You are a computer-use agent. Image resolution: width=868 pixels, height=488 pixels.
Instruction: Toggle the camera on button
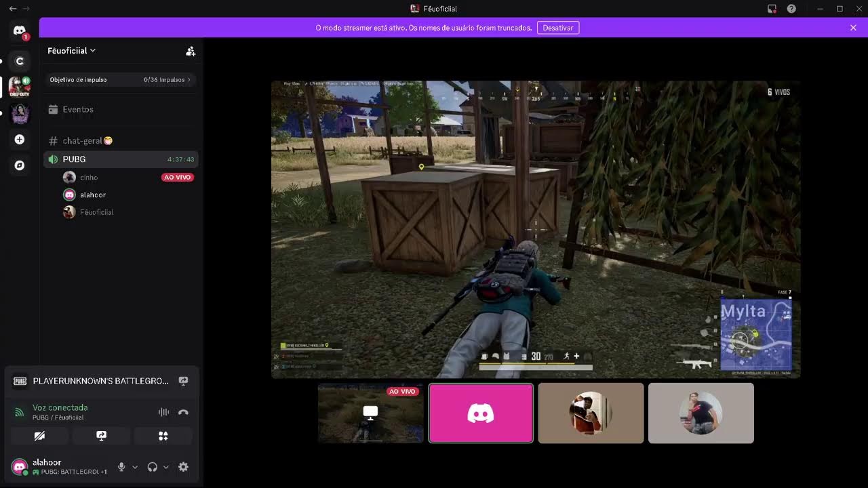coord(39,436)
